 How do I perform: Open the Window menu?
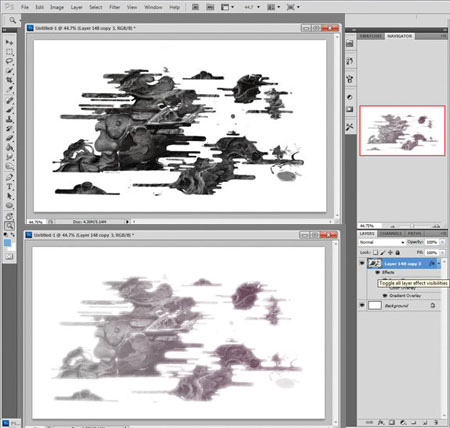tap(153, 7)
